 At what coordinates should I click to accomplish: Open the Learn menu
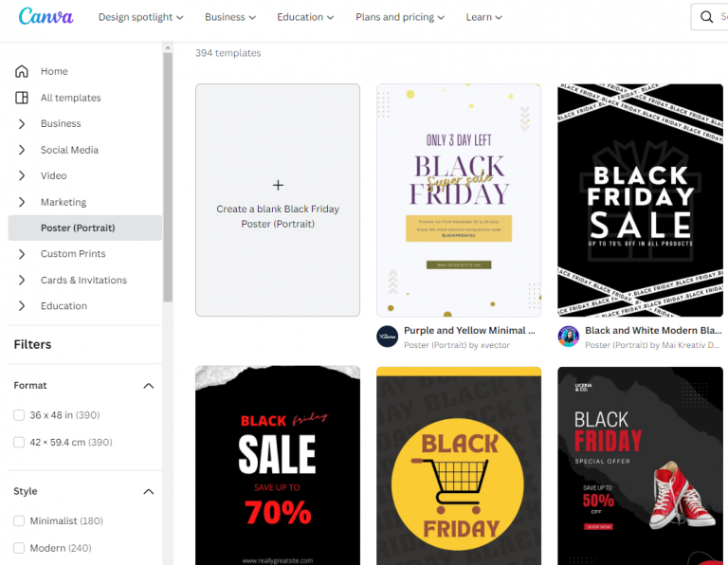[x=483, y=17]
